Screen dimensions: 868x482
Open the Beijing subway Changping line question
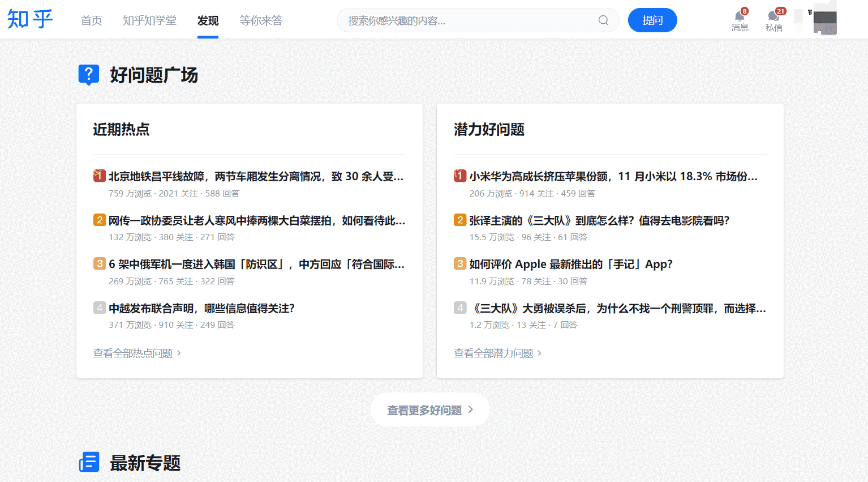pyautogui.click(x=255, y=176)
